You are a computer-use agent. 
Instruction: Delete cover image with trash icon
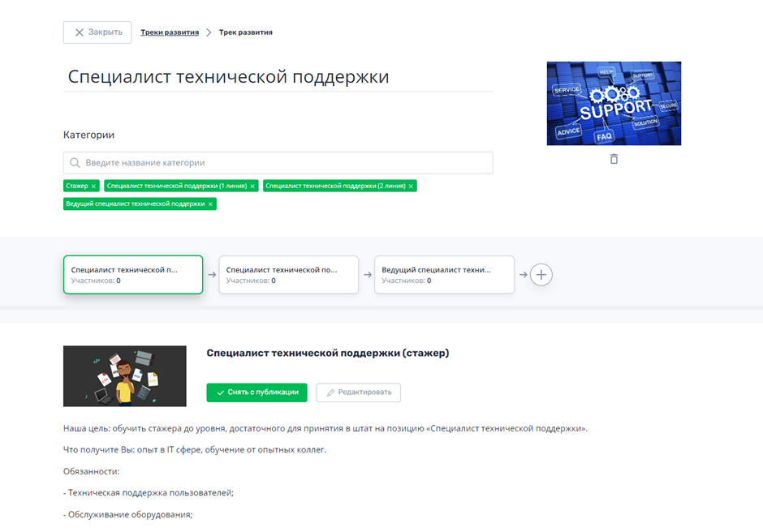tap(614, 159)
